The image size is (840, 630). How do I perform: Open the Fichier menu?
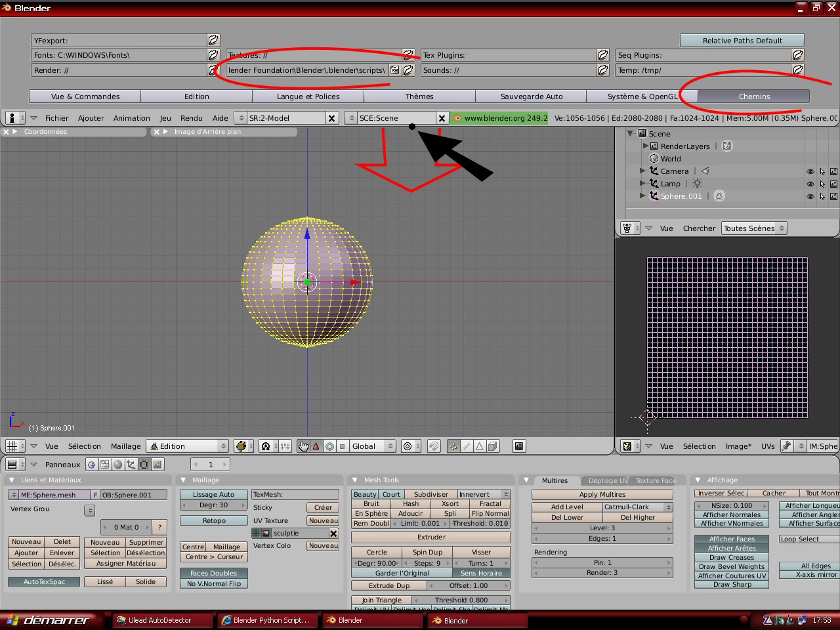(56, 118)
